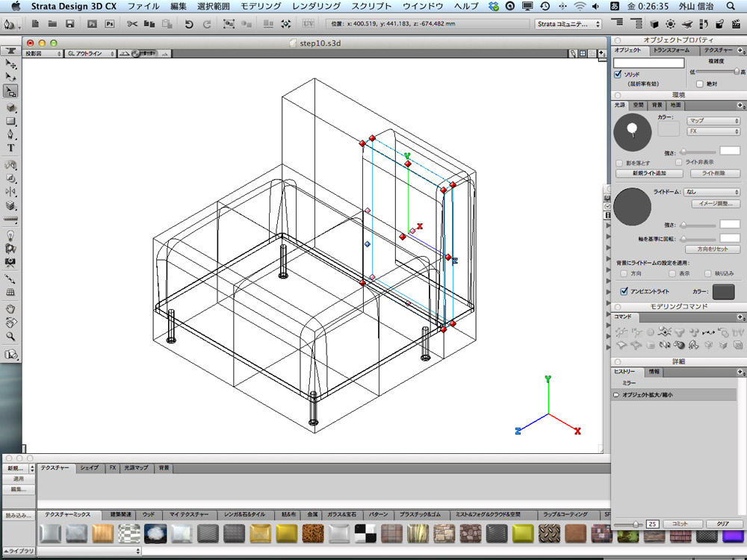This screenshot has width=747, height=560.
Task: Click the New document toolbar icon
Action: tap(35, 23)
